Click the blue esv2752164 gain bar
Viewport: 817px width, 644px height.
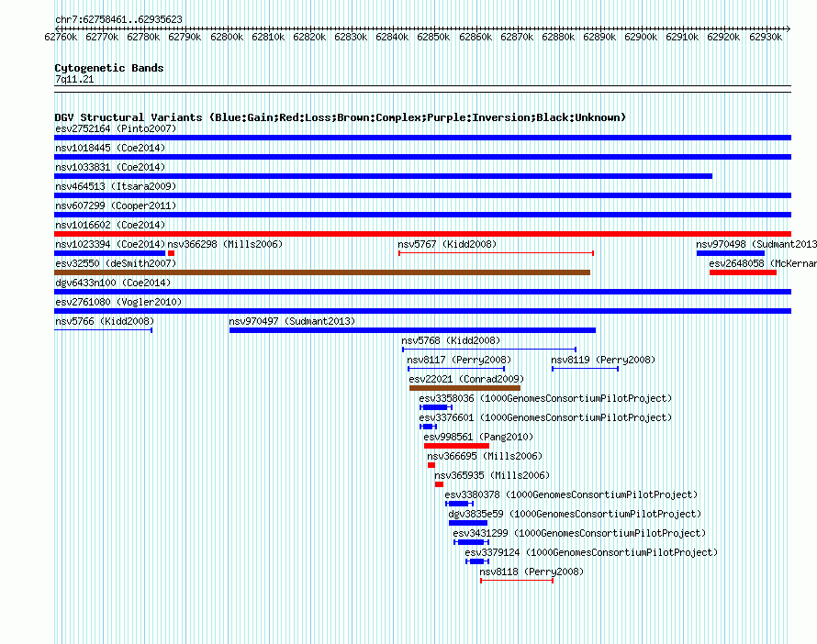pos(422,138)
